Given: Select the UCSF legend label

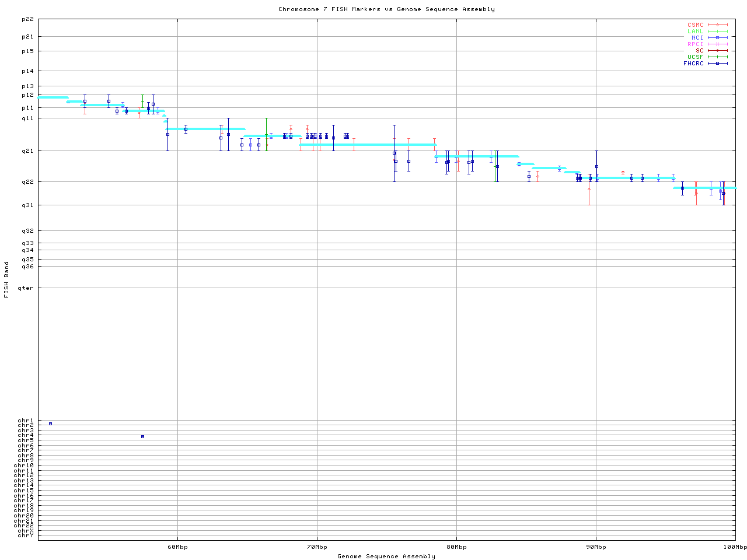Looking at the screenshot, I should [x=695, y=57].
